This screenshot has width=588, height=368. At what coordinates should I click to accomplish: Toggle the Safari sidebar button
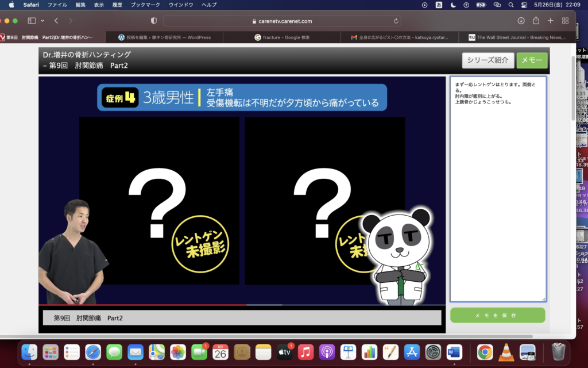tap(32, 21)
